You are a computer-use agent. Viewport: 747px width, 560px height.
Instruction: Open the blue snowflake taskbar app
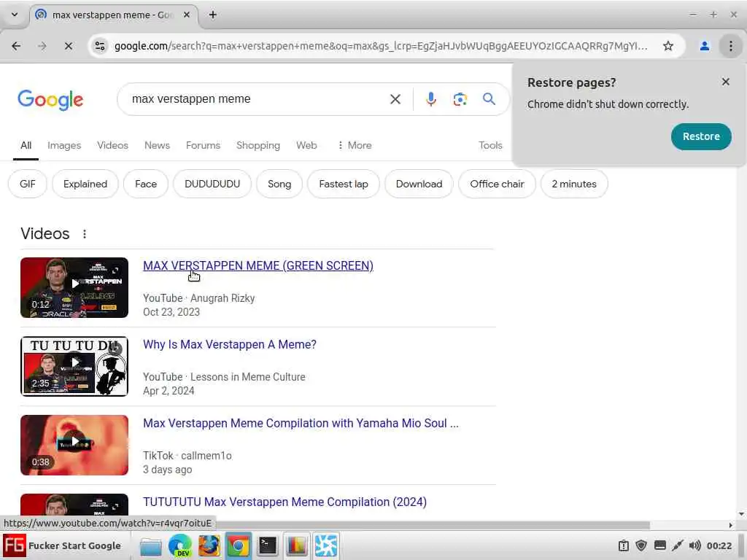(x=326, y=546)
